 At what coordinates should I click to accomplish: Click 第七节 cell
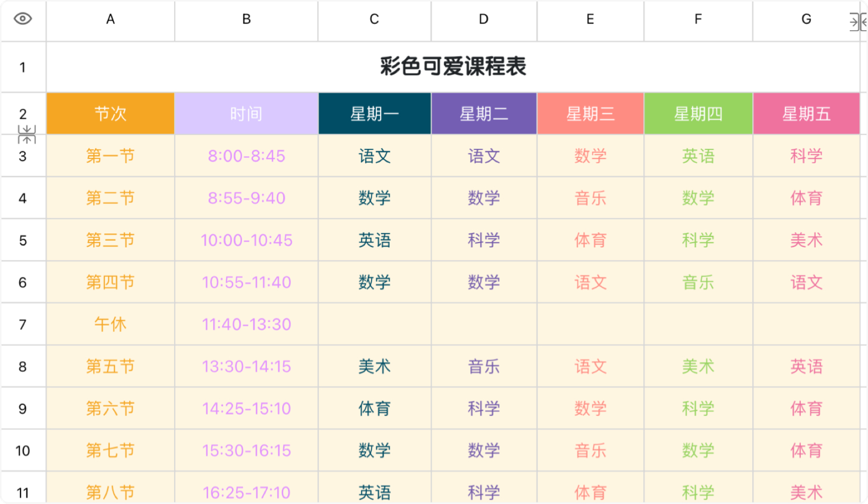point(110,451)
